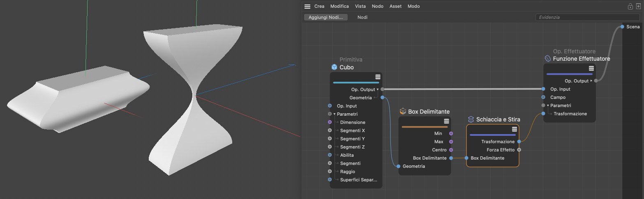Screen dimensions: 644x199
Task: Open the Modo menu
Action: pyautogui.click(x=413, y=7)
